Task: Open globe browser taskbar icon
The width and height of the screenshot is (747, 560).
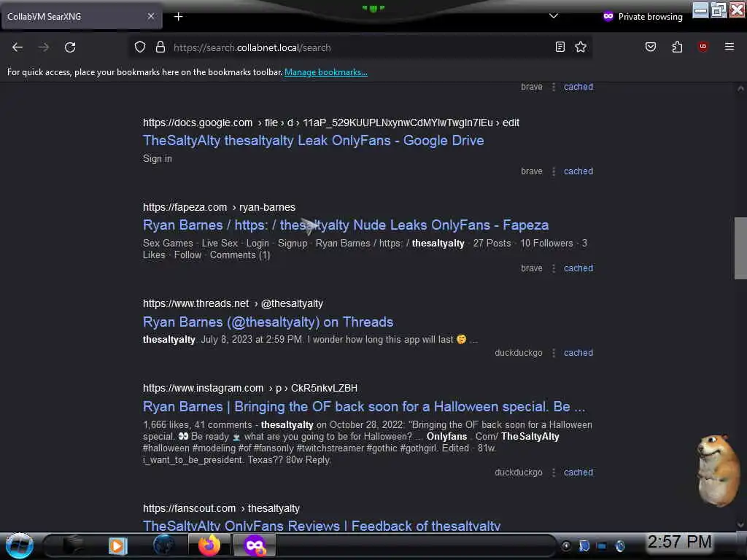Action: coord(163,545)
